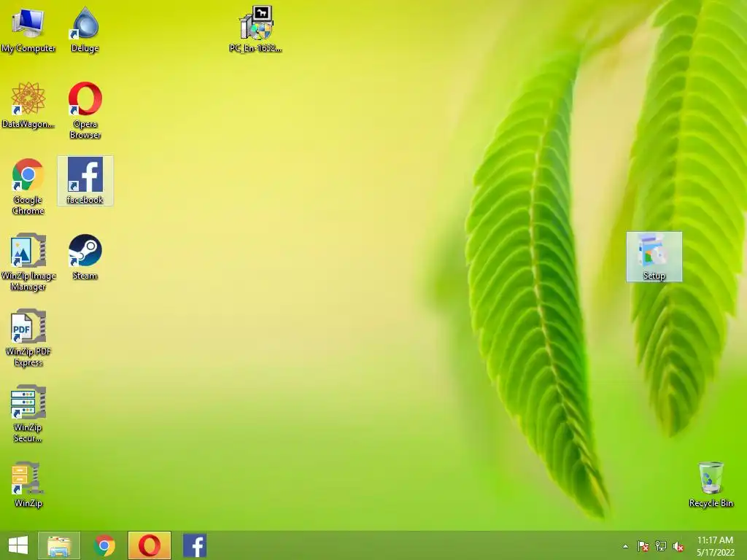Image resolution: width=747 pixels, height=560 pixels.
Task: Open the network status tray icon
Action: point(661,546)
